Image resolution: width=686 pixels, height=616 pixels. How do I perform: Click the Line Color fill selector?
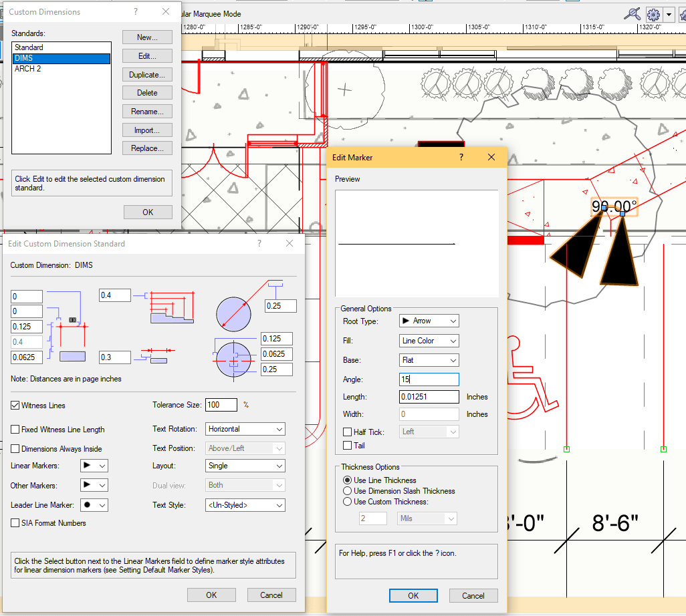coord(429,341)
